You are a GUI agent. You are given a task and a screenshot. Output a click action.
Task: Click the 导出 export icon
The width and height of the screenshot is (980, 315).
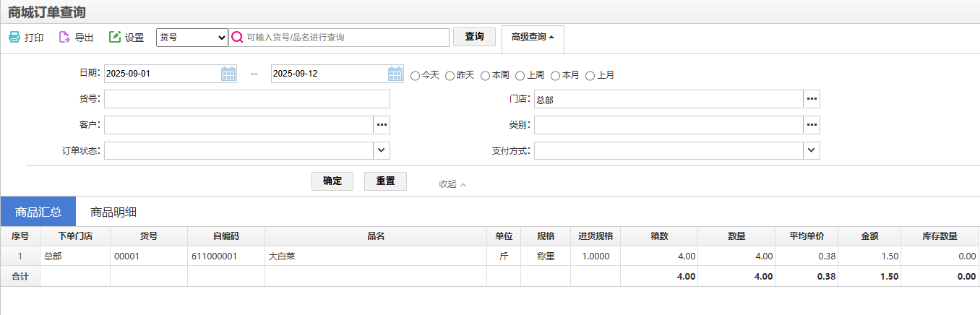tap(64, 37)
